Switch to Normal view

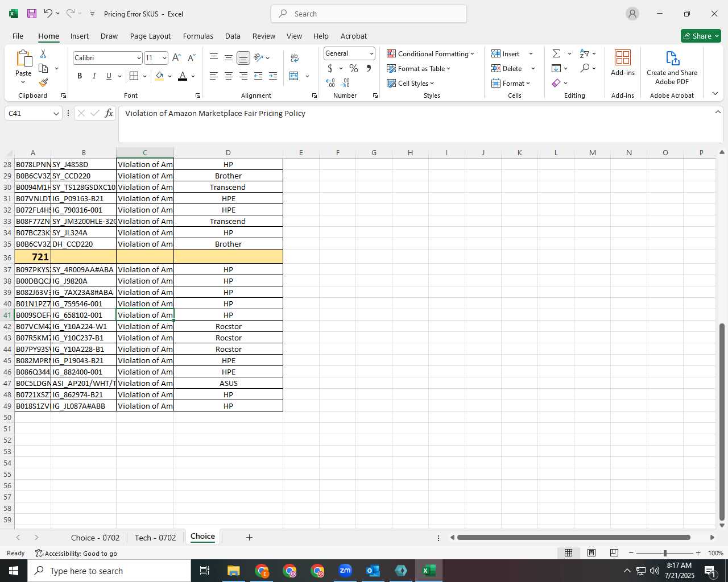pos(568,553)
